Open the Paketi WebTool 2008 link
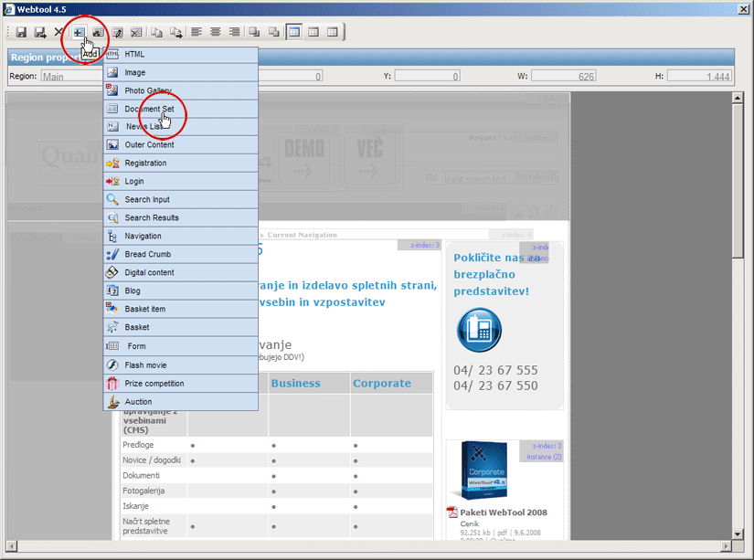 coord(502,512)
